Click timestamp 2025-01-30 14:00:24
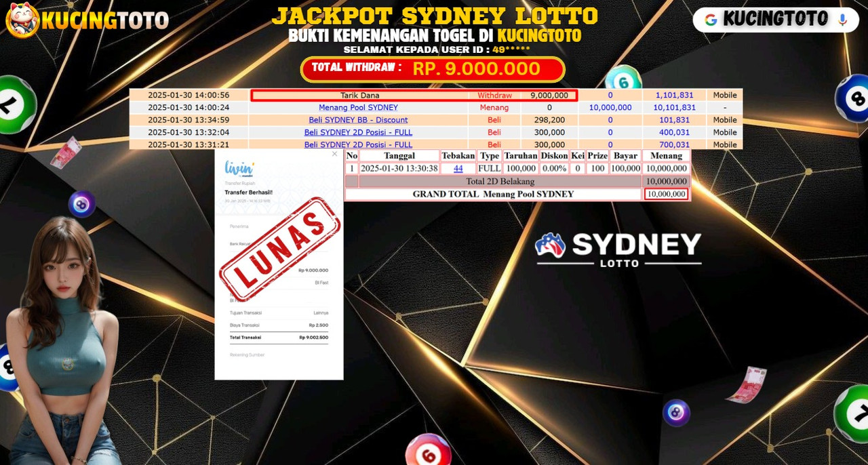Viewport: 868px width, 465px height. pos(189,108)
